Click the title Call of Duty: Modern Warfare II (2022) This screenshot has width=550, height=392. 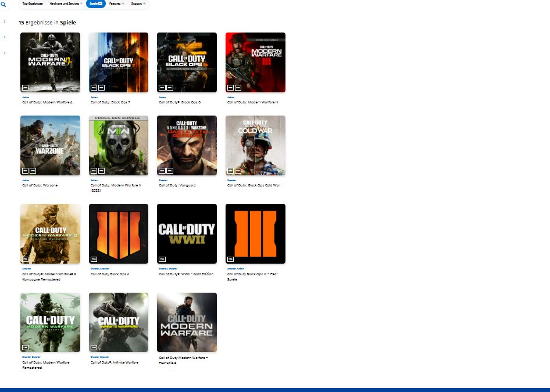[x=115, y=188]
